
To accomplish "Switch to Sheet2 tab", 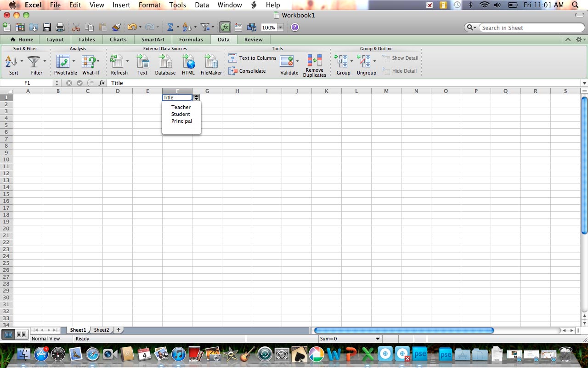I will point(102,330).
